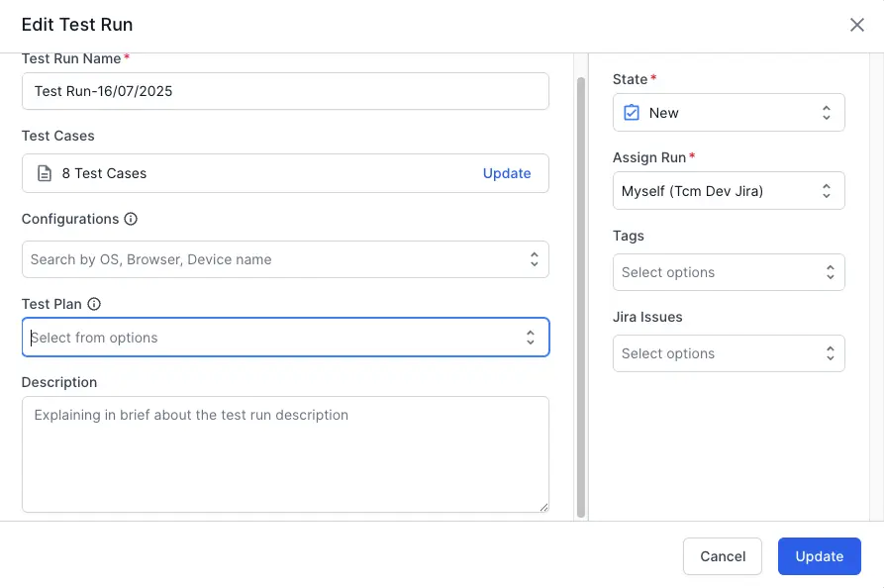The width and height of the screenshot is (884, 588).
Task: Click into the Description text area
Action: point(285,454)
